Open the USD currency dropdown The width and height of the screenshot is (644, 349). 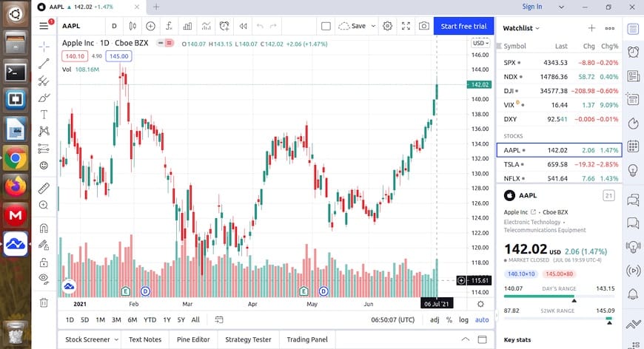pyautogui.click(x=480, y=43)
